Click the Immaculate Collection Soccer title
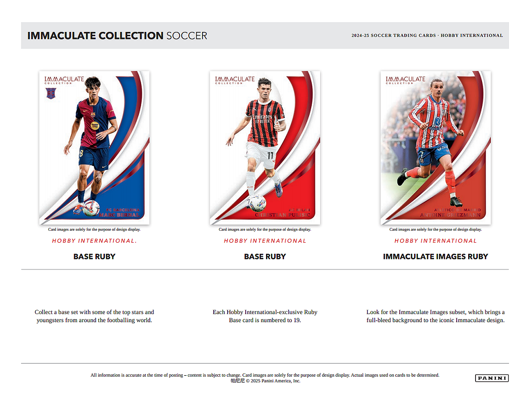 [x=117, y=36]
